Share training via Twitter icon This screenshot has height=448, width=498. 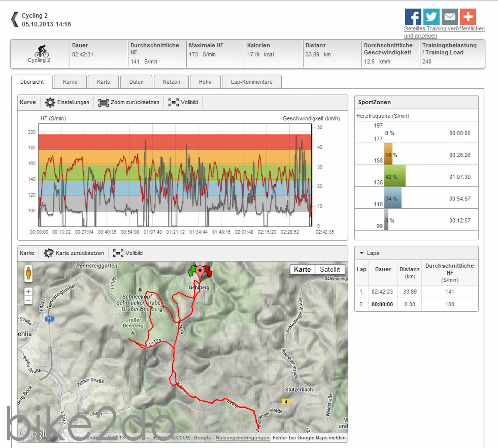click(431, 17)
